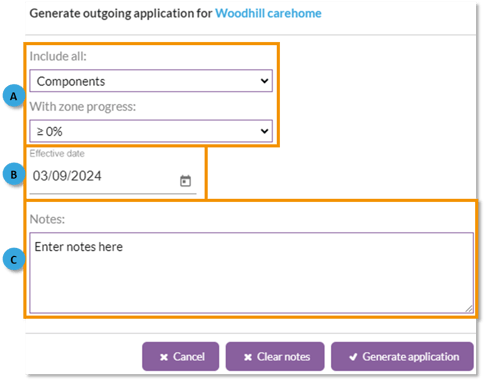Click the Effective date label
Image resolution: width=485 pixels, height=381 pixels.
pyautogui.click(x=57, y=154)
